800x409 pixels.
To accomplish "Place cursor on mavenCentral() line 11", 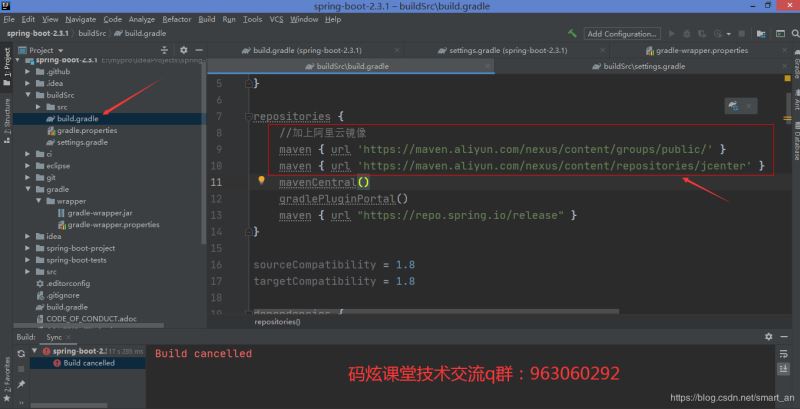I will [x=324, y=182].
